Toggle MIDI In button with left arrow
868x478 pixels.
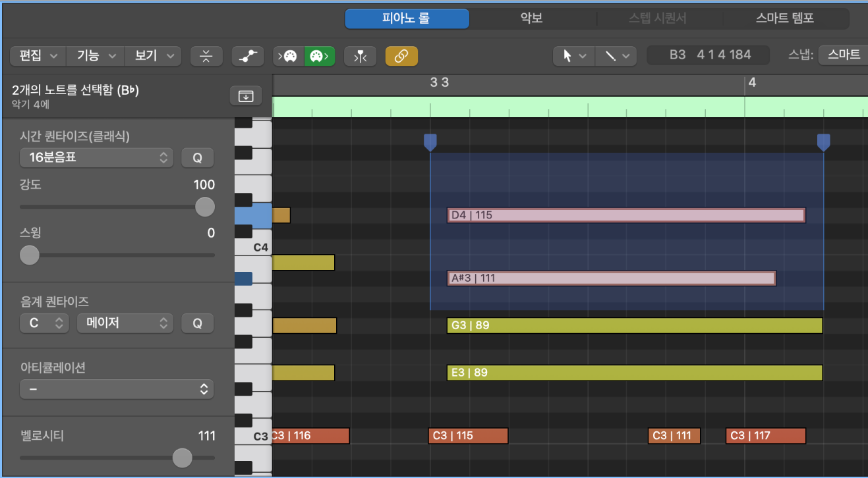[x=289, y=56]
